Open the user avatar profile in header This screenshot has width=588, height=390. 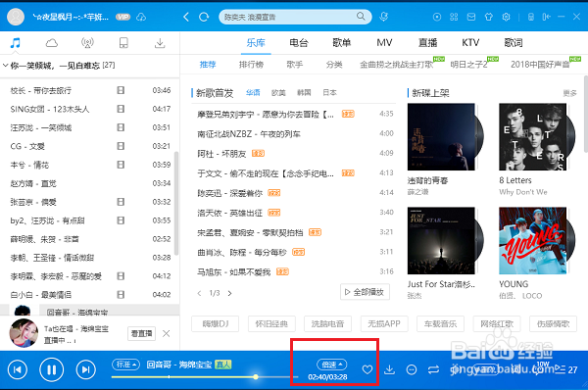point(16,17)
